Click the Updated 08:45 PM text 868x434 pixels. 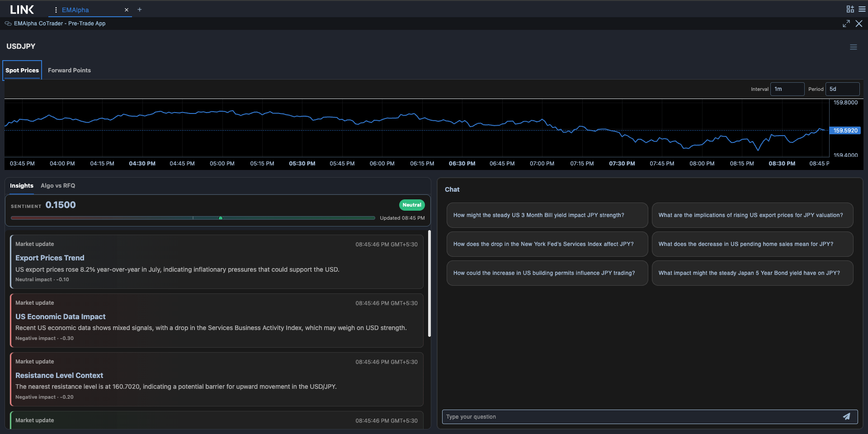pos(402,218)
